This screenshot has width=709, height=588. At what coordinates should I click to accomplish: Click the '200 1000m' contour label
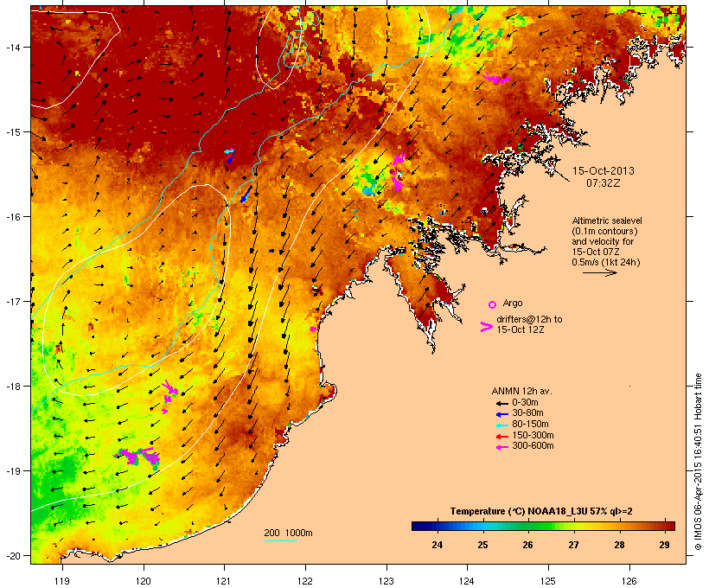click(288, 533)
